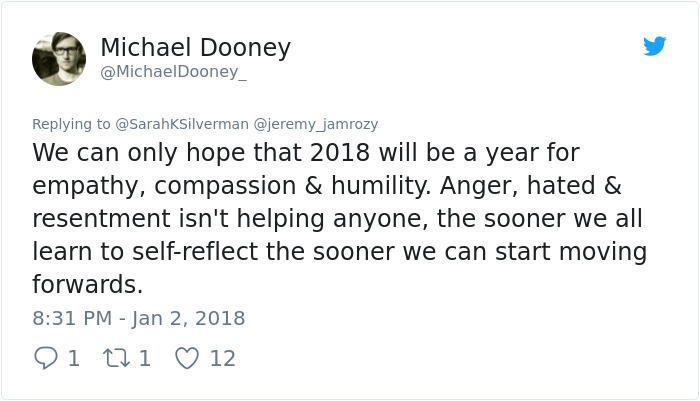Like the tweet with the heart icon
The width and height of the screenshot is (700, 401).
187,358
